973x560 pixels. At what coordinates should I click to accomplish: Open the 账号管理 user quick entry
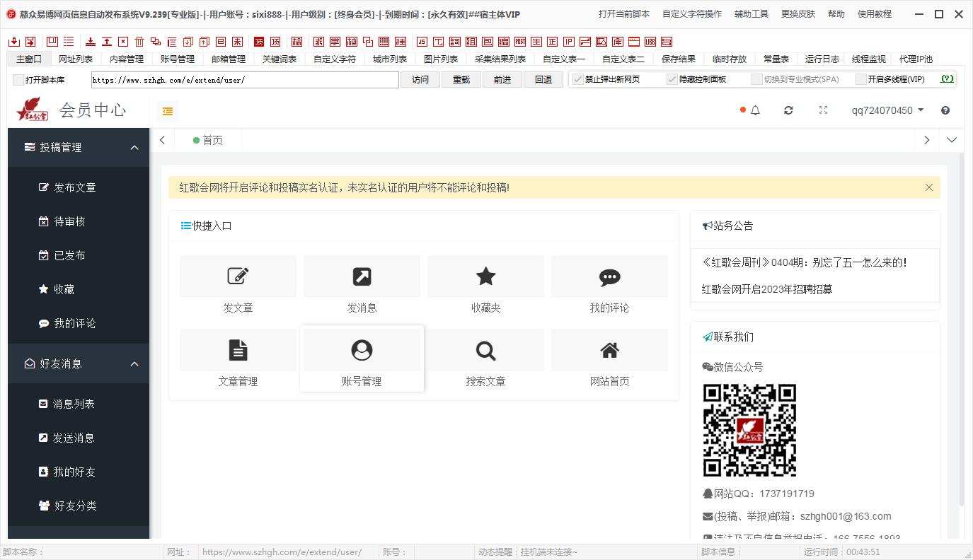[x=362, y=350]
